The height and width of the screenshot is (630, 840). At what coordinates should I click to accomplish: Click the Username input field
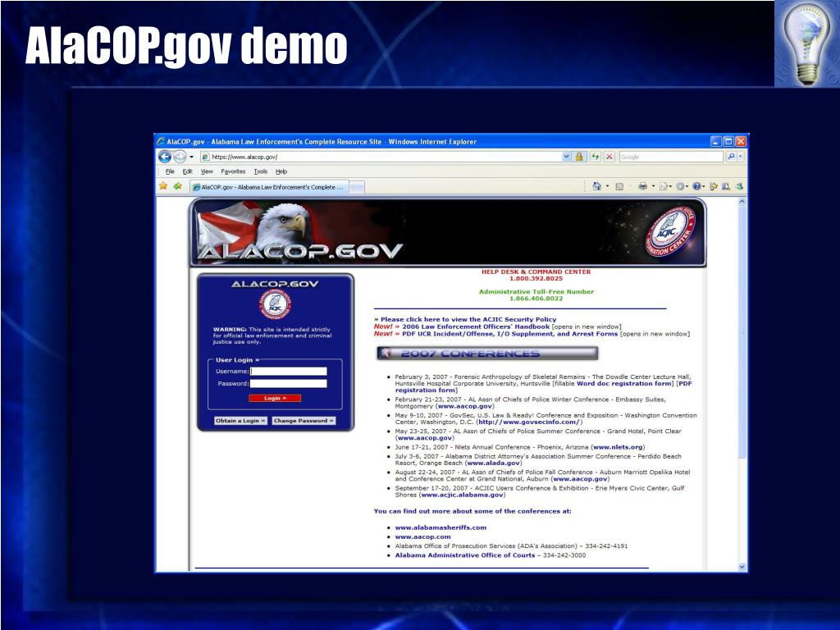point(288,372)
